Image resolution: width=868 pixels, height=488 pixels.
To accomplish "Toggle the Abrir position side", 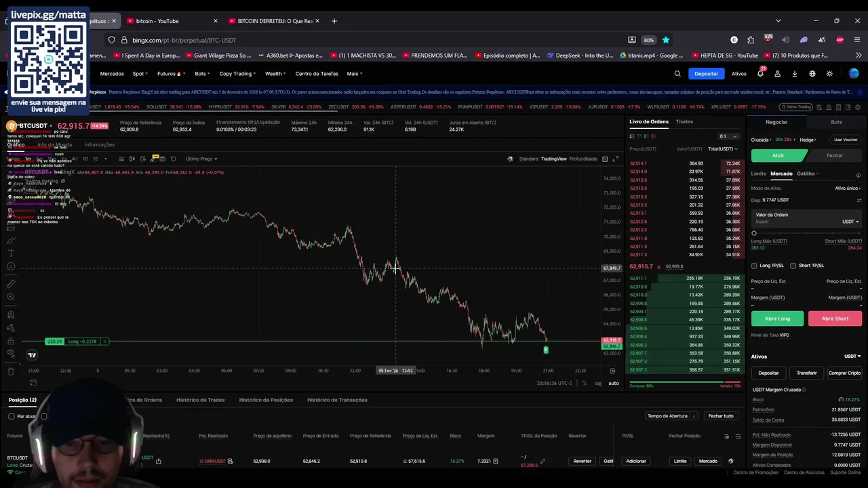I will pyautogui.click(x=778, y=155).
